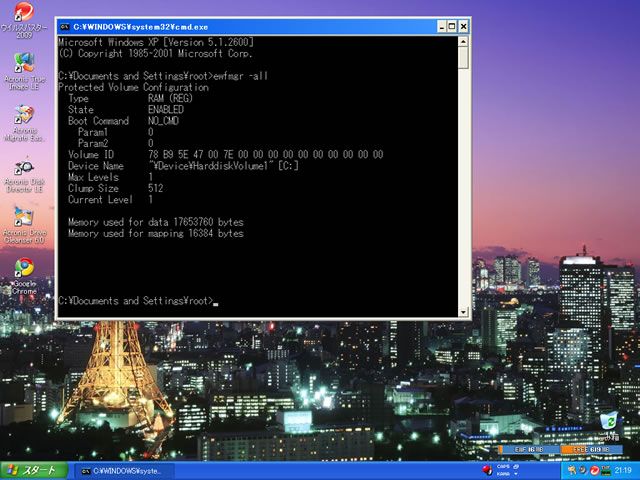Click the IME language bar red icon
Screen dimensions: 640x480
488,470
